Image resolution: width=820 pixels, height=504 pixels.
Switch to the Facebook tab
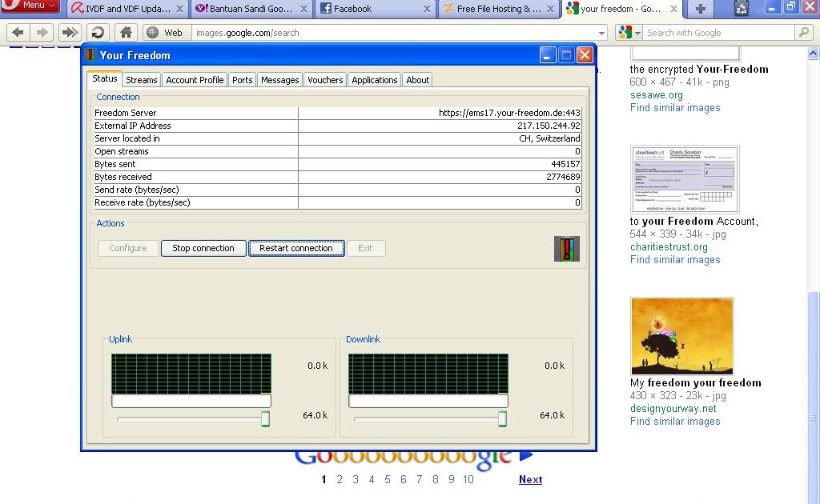click(375, 8)
